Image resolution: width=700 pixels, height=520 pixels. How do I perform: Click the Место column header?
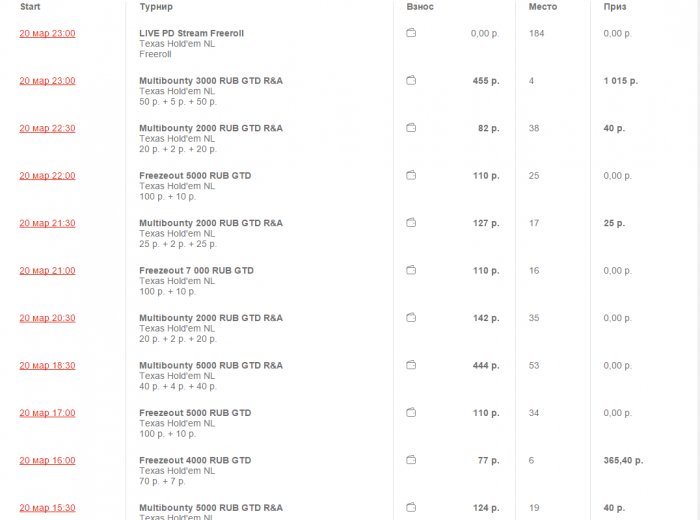544,7
